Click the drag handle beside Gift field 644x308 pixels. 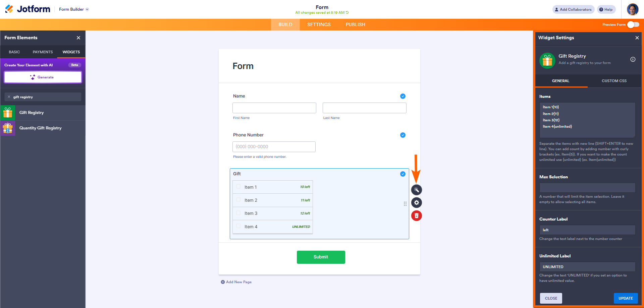tap(405, 204)
